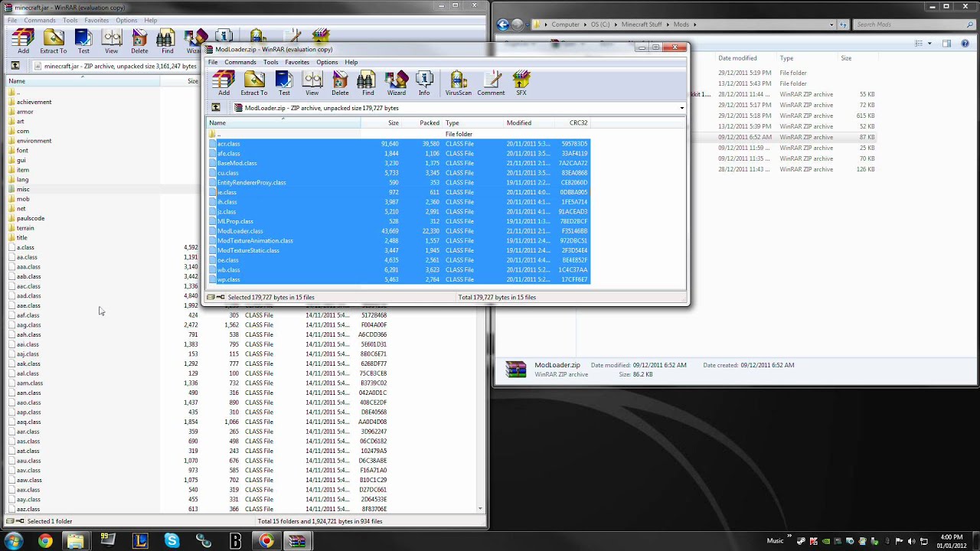Open Windows Explorer from the taskbar
This screenshot has height=551, width=980.
point(75,541)
